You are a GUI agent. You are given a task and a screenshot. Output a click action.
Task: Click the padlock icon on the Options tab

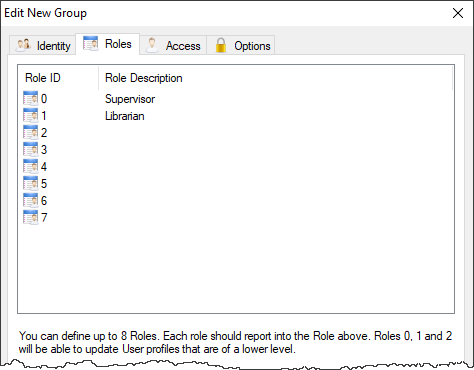click(x=221, y=45)
